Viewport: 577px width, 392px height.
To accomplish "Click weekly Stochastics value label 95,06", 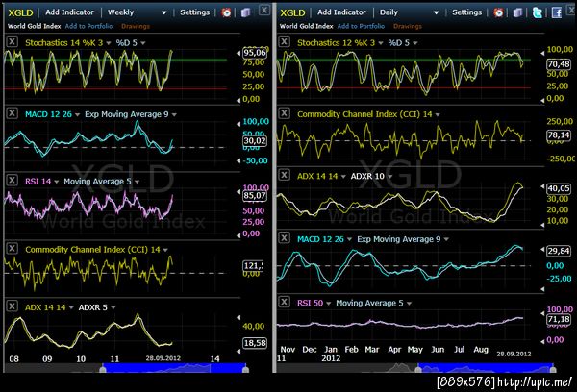I will (x=255, y=53).
